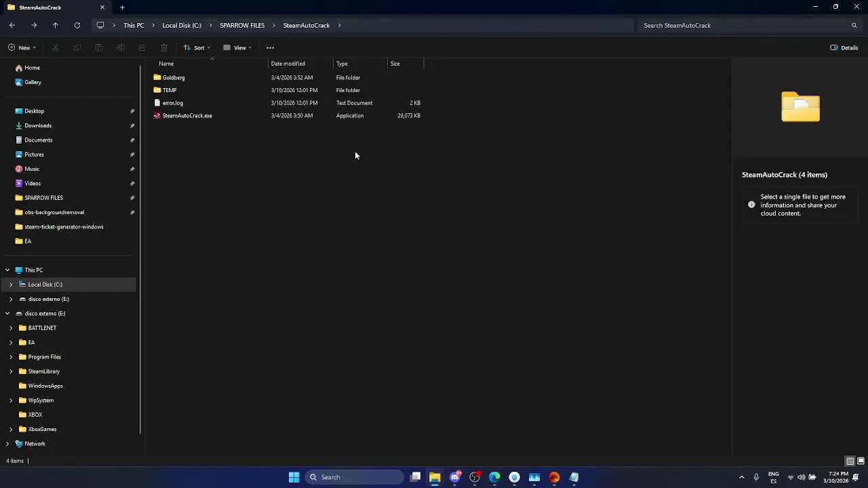Select WindowsApps in the tree
Viewport: 868px width, 488px height.
pyautogui.click(x=45, y=386)
